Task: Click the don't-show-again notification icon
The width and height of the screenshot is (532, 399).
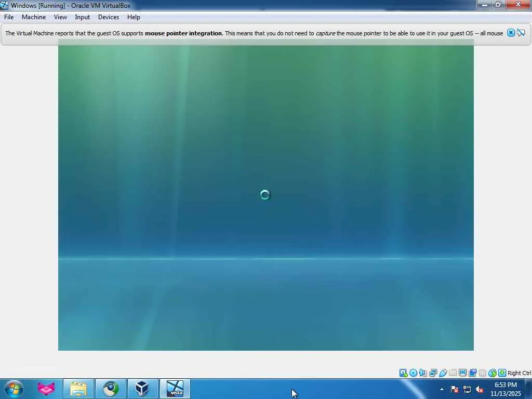Action: (521, 33)
